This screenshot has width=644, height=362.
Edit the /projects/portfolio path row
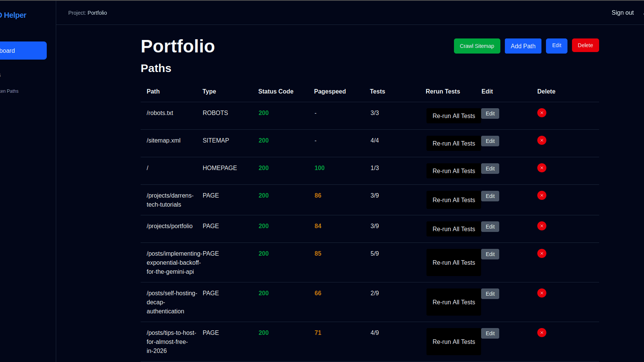coord(490,227)
